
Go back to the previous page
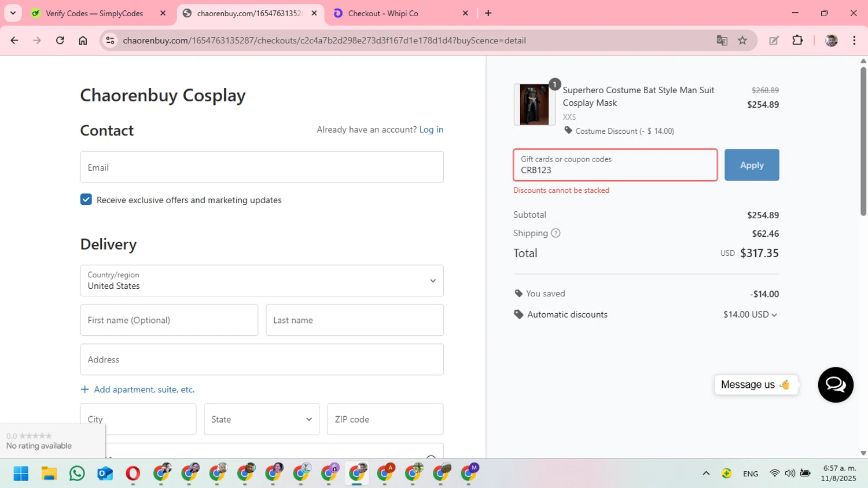pos(14,41)
